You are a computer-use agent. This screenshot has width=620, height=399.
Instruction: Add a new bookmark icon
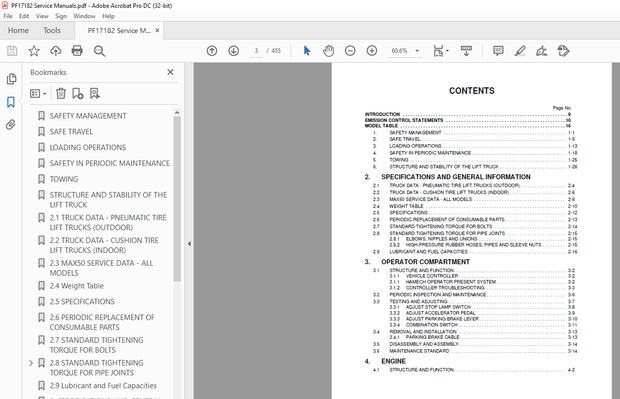[78, 93]
